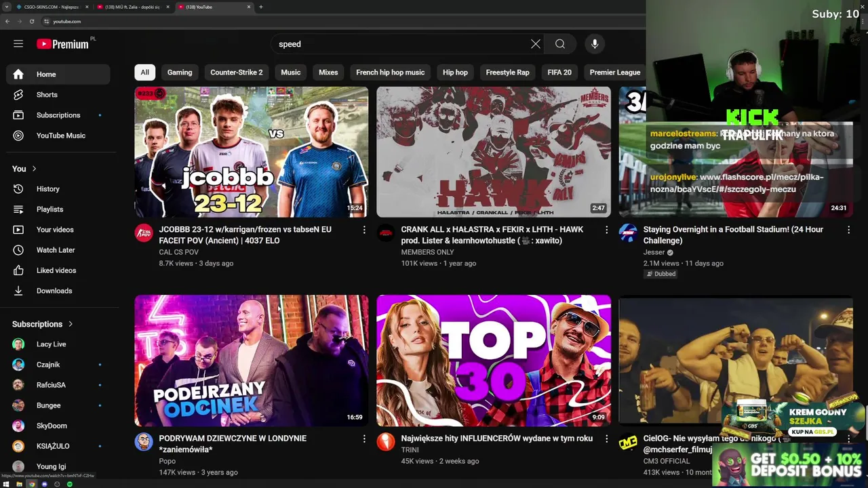Open the RafciuSA subscription channel
Image resolution: width=868 pixels, height=488 pixels.
coord(58,385)
